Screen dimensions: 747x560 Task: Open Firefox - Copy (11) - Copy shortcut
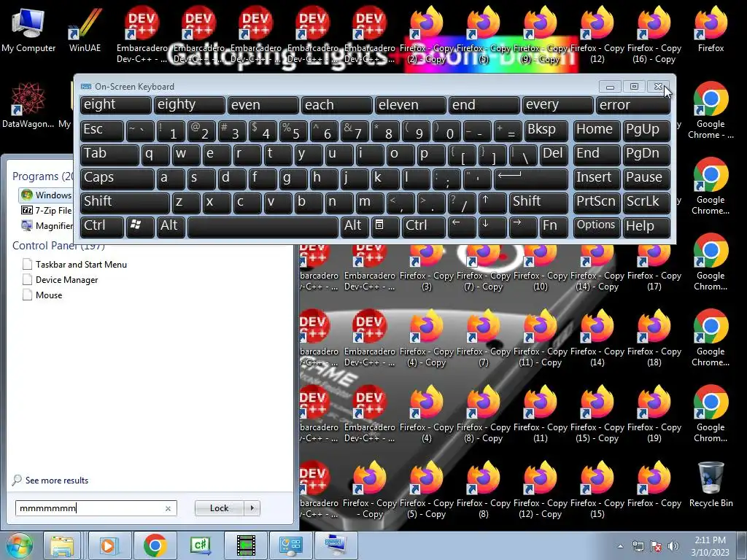point(541,338)
